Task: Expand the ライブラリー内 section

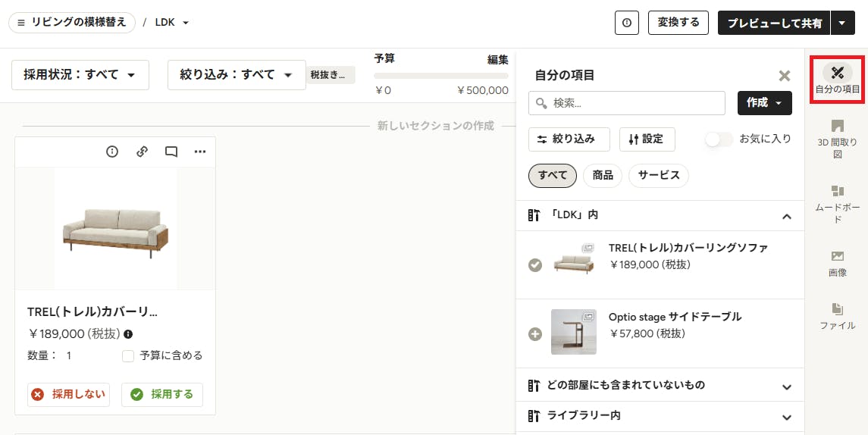Action: click(x=660, y=416)
